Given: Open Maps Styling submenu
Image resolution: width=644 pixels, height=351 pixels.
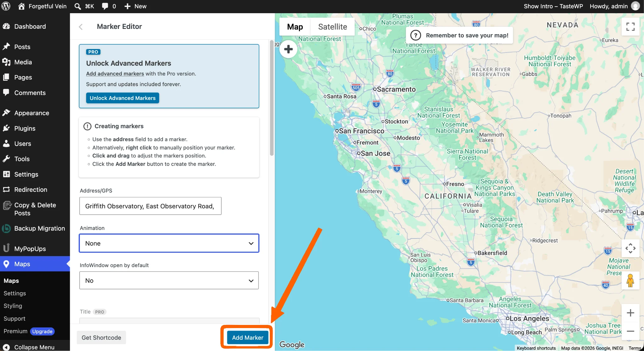Looking at the screenshot, I should point(13,306).
